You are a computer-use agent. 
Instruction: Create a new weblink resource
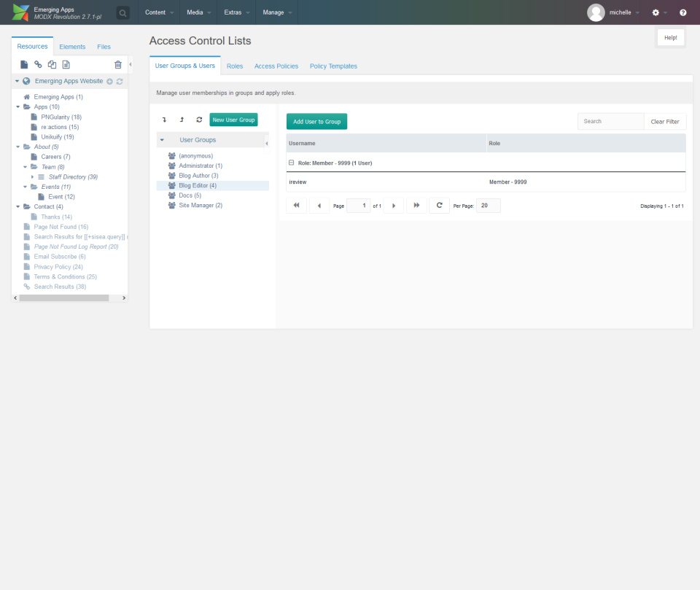(x=38, y=64)
